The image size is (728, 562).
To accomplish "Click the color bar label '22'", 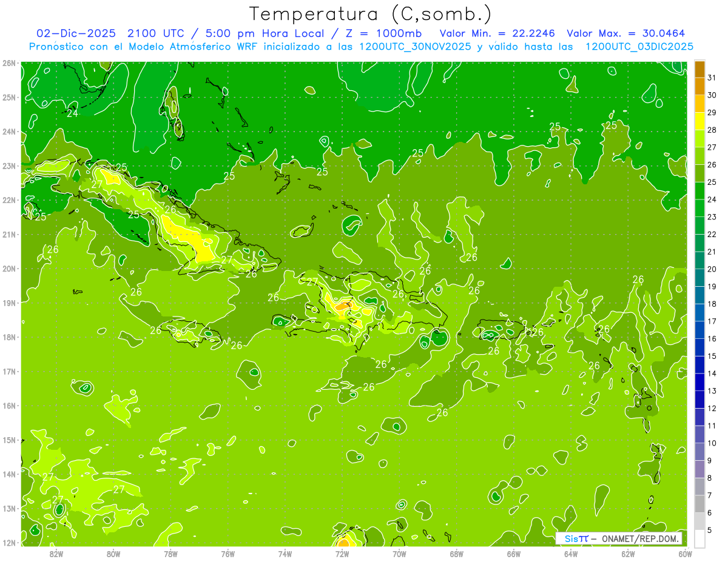I will pyautogui.click(x=712, y=234).
